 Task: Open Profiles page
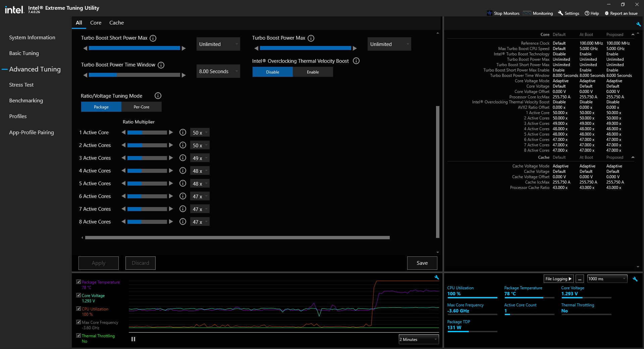pos(18,116)
